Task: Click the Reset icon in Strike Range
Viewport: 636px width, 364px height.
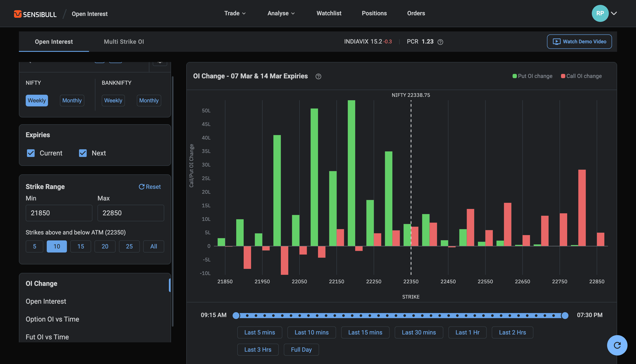Action: pyautogui.click(x=141, y=187)
